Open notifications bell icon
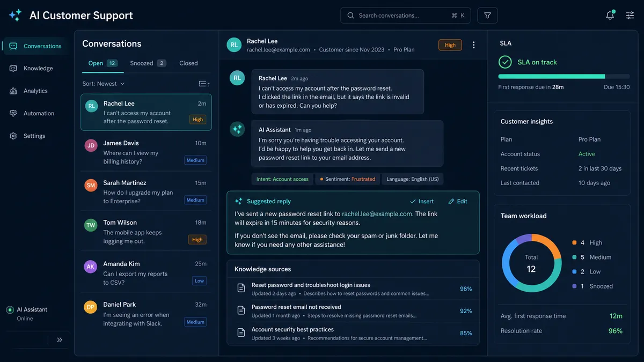The height and width of the screenshot is (362, 644). click(610, 16)
